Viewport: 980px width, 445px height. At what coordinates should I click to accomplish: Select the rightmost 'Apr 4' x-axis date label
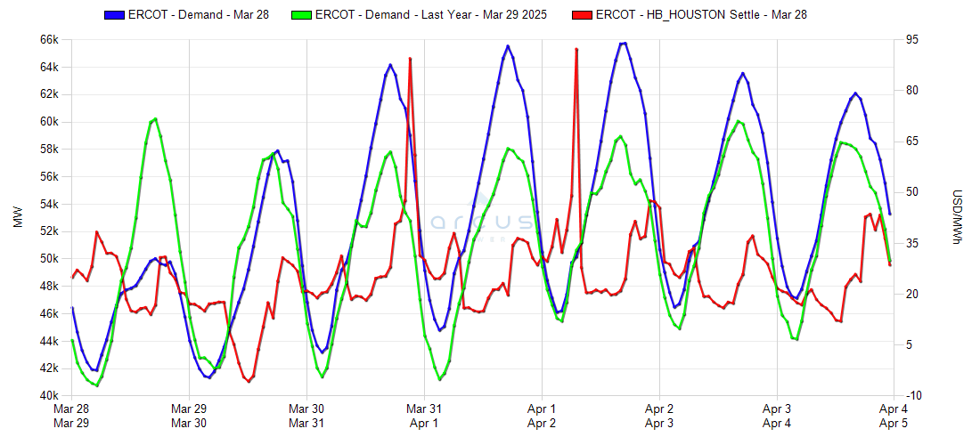(x=894, y=409)
